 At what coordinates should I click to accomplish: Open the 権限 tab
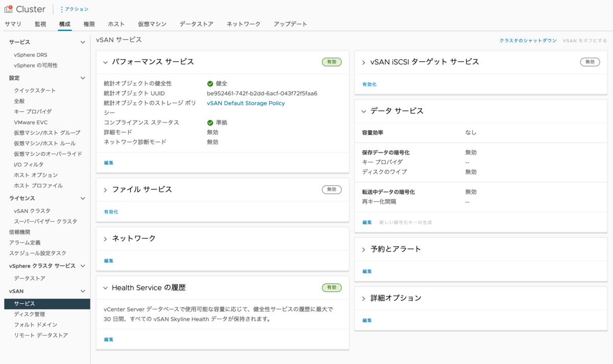(x=89, y=24)
